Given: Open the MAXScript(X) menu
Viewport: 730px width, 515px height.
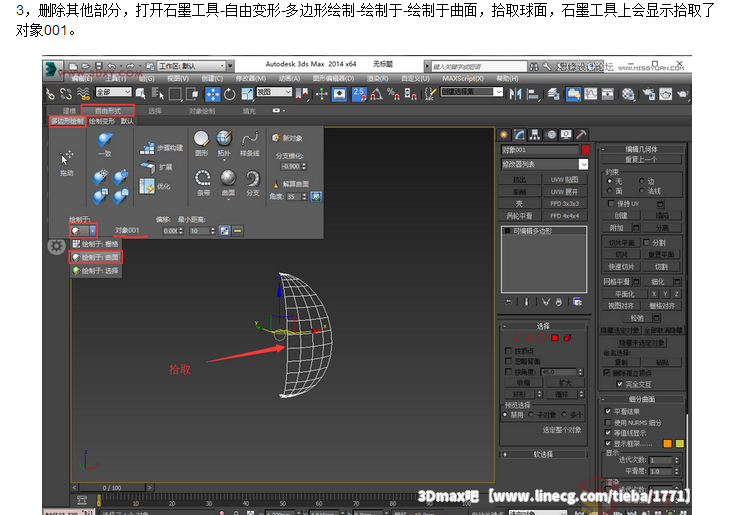Looking at the screenshot, I should (463, 79).
